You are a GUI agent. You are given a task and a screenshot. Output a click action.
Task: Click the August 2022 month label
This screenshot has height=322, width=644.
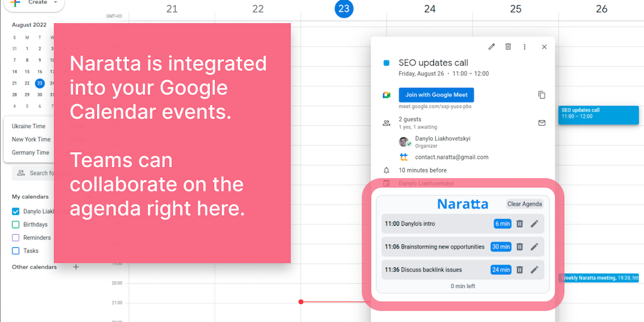click(29, 25)
